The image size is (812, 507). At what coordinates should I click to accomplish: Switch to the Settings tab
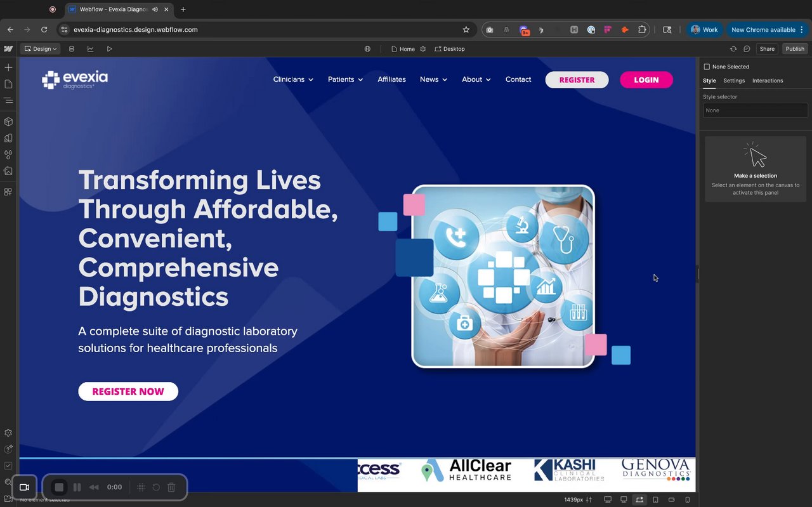click(x=734, y=81)
